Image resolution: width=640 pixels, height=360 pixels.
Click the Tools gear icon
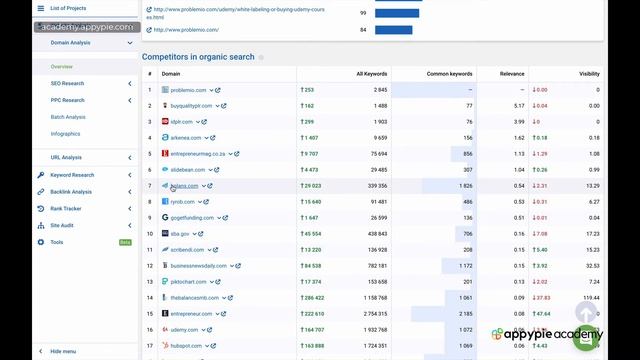coord(41,242)
